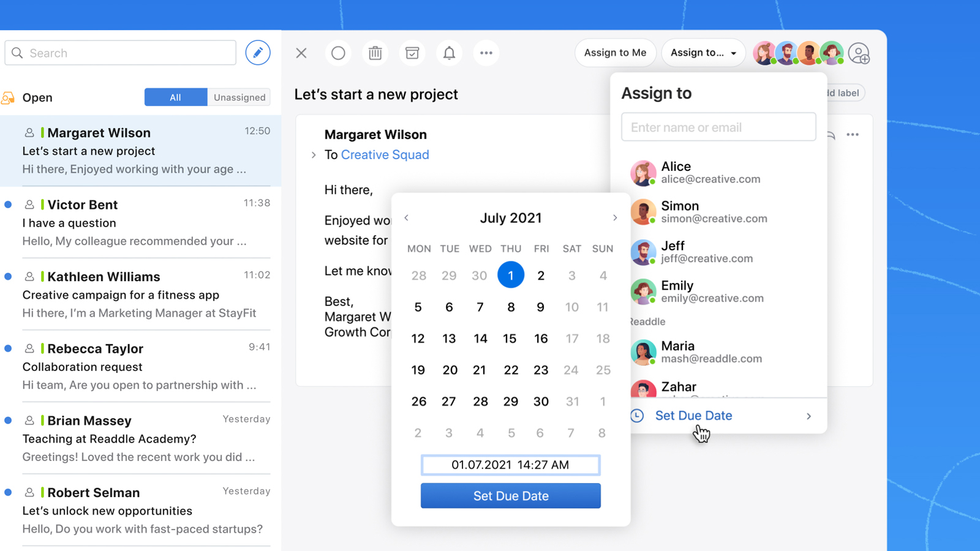Open Kathleen Williams' fitness app campaign email
The image size is (980, 551).
141,294
